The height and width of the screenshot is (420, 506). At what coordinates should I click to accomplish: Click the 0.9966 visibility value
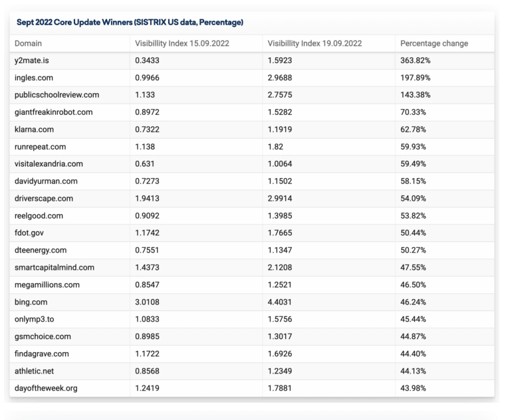click(147, 78)
